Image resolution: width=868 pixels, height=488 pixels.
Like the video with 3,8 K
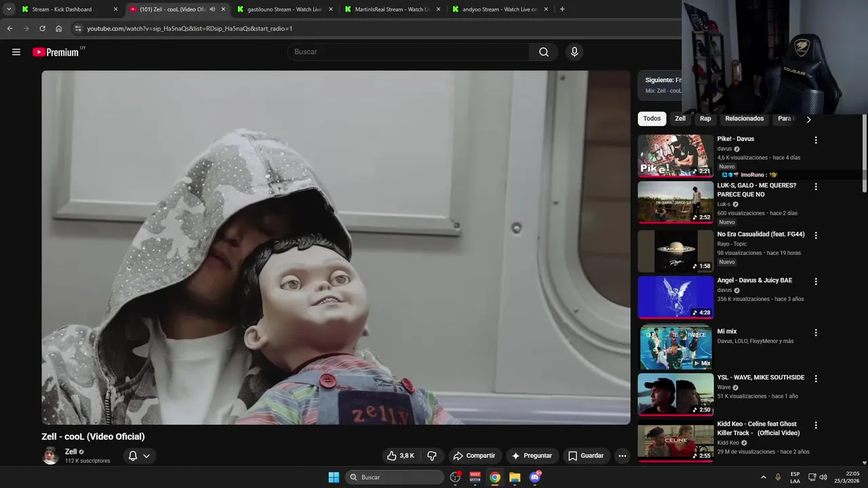400,455
